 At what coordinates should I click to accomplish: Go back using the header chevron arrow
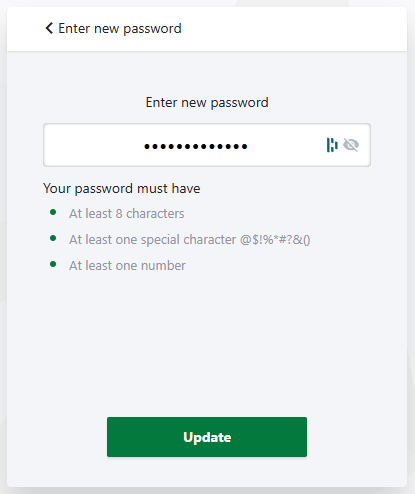(x=49, y=28)
